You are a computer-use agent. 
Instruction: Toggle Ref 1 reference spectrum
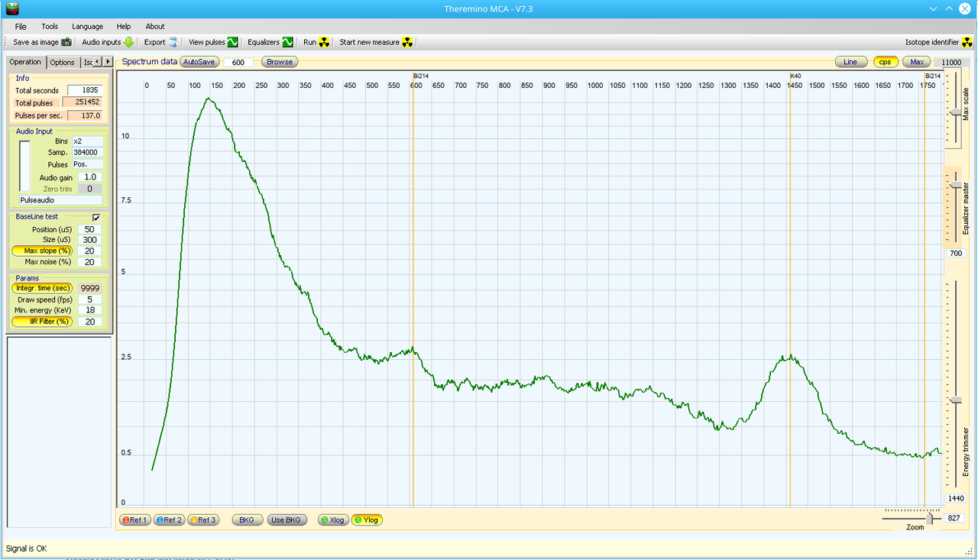point(135,520)
